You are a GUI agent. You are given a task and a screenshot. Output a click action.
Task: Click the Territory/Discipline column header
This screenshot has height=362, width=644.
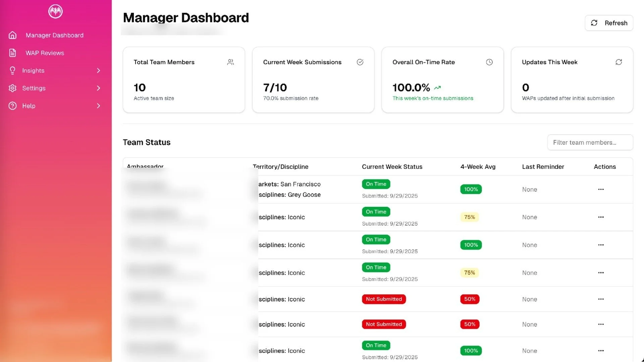click(280, 167)
